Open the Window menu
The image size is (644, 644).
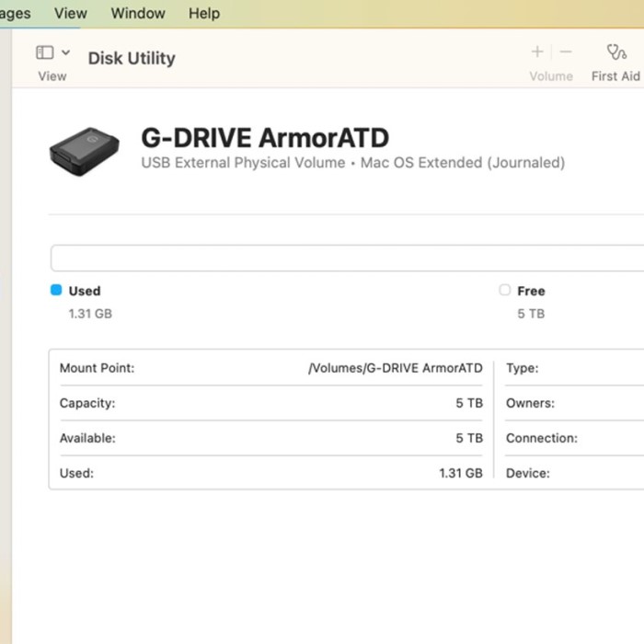pos(138,13)
